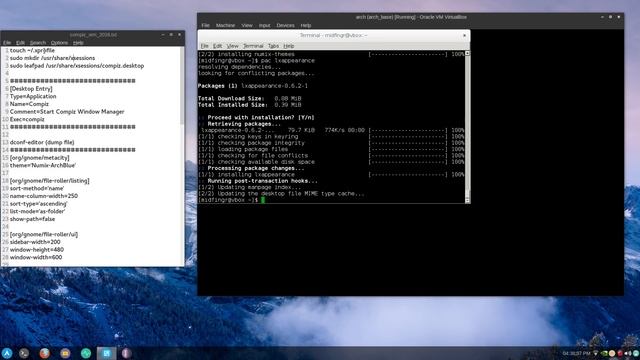
Task: Click 'Comment=Start Compiz Window Manager' line
Action: 67,111
